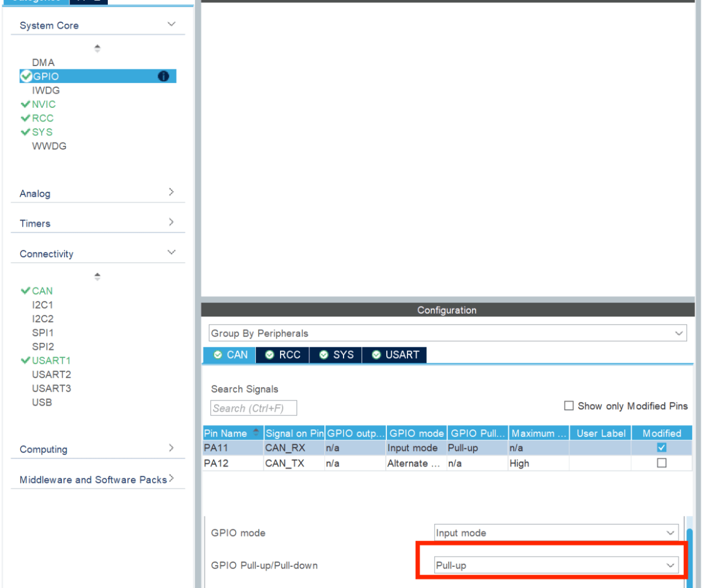Screen dimensions: 706x588
Task: Sort by GPIO mode column header
Action: pyautogui.click(x=417, y=433)
